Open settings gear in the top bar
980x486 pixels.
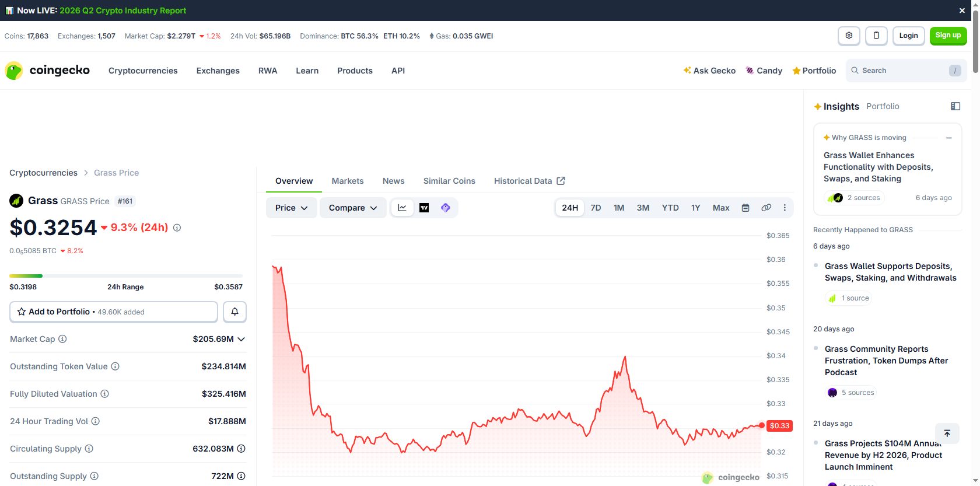849,36
